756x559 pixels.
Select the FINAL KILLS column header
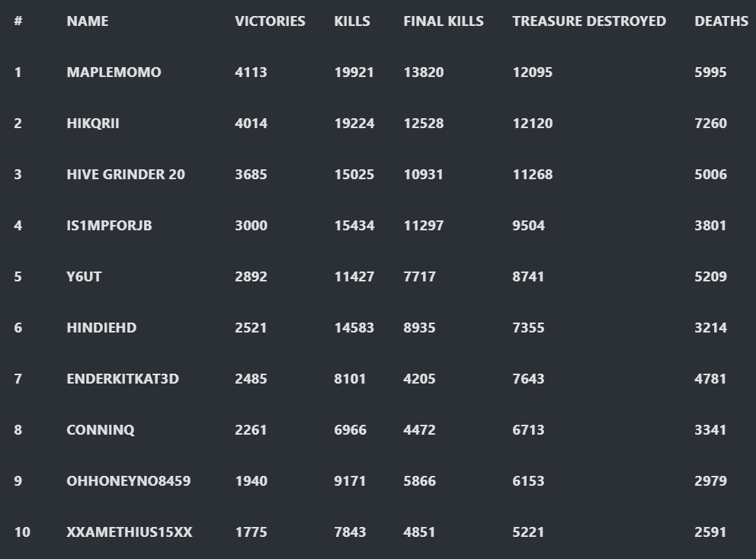pos(444,21)
